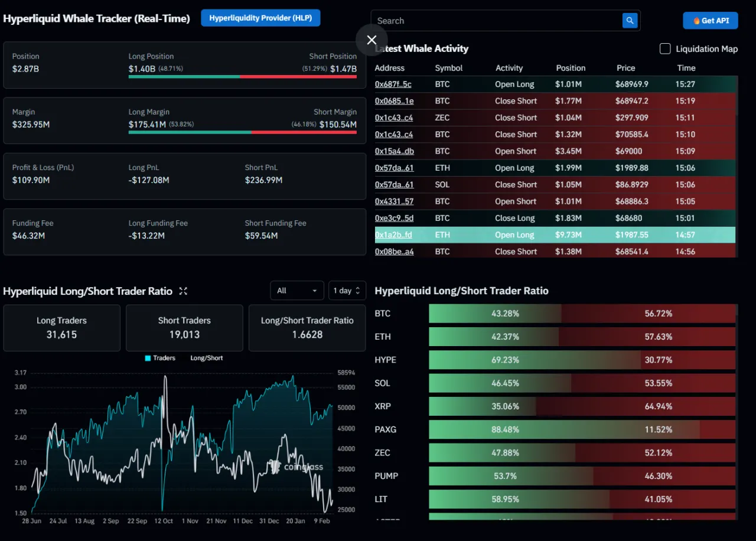Image resolution: width=756 pixels, height=541 pixels.
Task: Sort whale activity by Position column
Action: coord(571,68)
